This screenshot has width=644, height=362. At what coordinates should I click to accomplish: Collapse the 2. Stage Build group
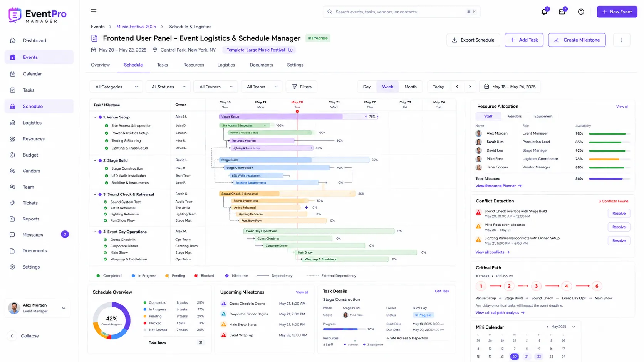[x=95, y=160]
